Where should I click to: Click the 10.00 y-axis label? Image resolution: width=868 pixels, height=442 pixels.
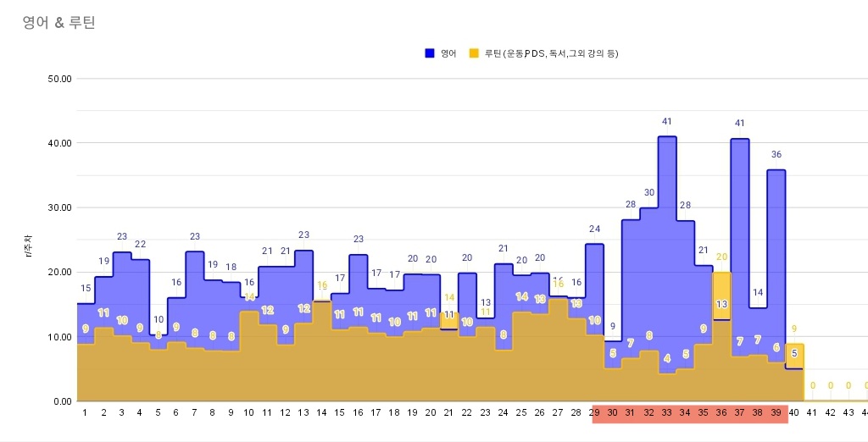[x=60, y=337]
